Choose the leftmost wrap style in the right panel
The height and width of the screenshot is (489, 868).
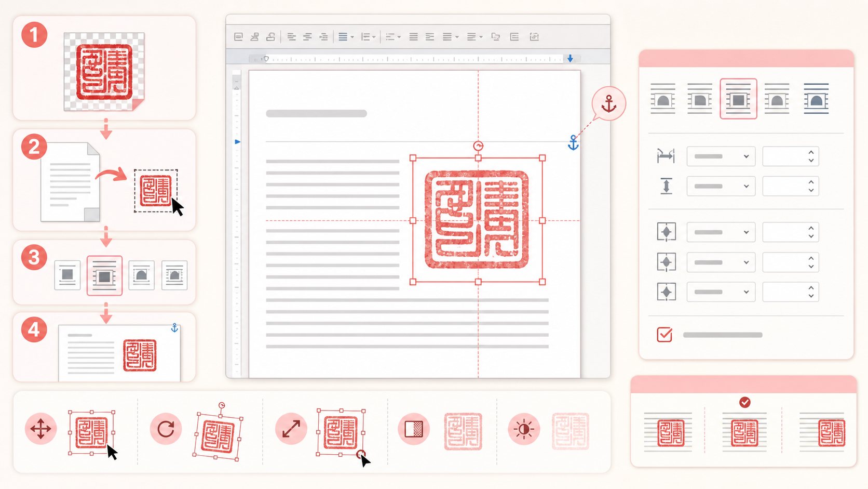point(663,99)
